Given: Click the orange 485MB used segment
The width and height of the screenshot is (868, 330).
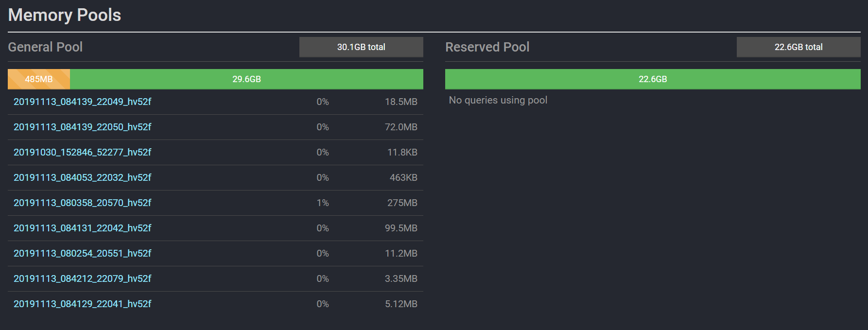Looking at the screenshot, I should 39,79.
